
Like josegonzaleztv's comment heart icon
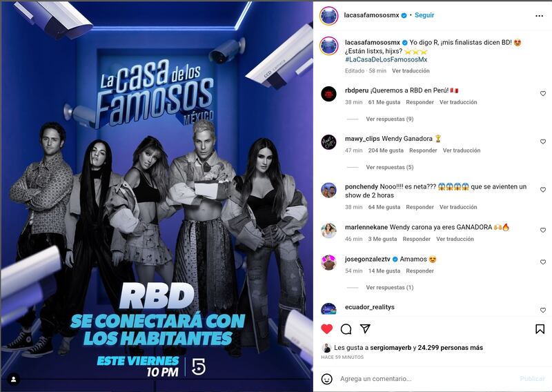point(543,262)
